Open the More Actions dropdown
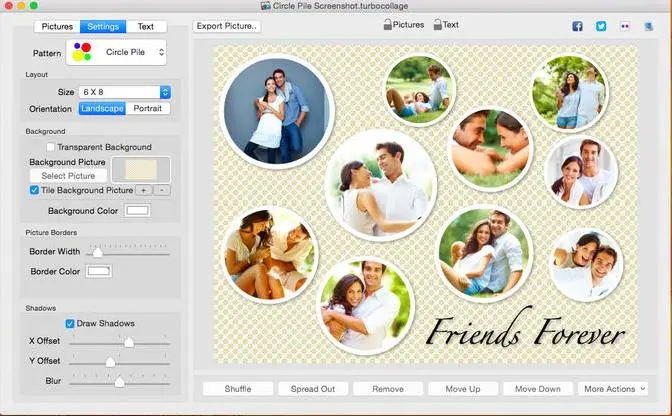The height and width of the screenshot is (416, 672). [x=614, y=388]
